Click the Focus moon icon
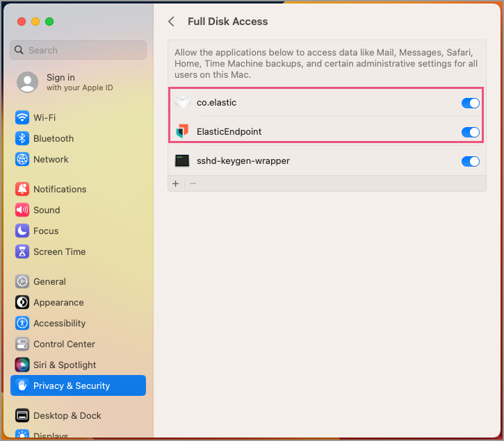This screenshot has height=441, width=504. [x=22, y=231]
